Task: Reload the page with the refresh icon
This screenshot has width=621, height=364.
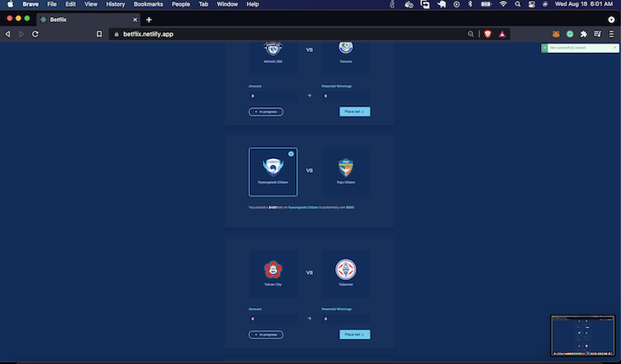Action: 35,34
